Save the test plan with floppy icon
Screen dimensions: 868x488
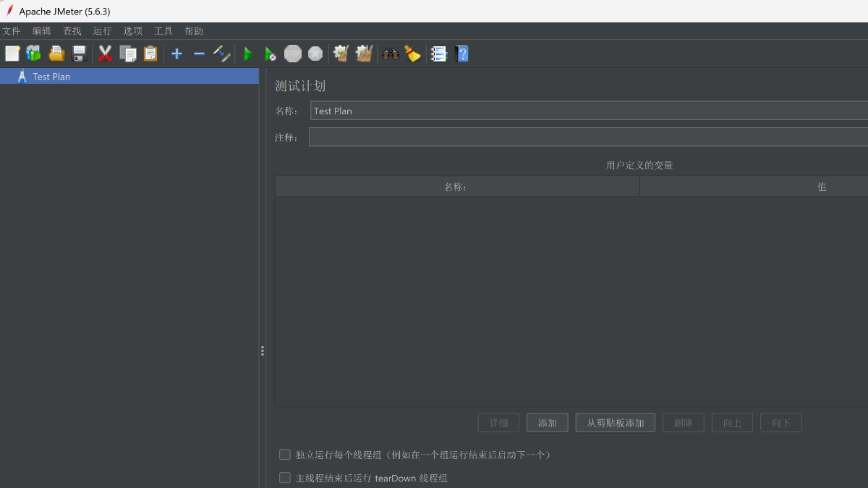(80, 53)
